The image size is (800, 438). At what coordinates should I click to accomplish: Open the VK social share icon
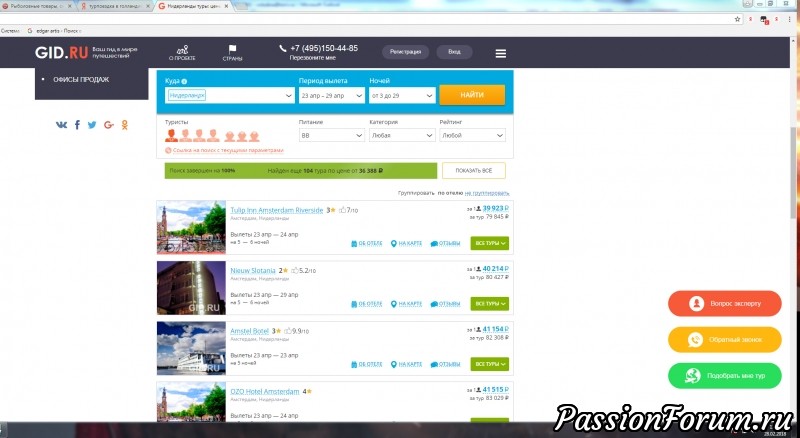pos(62,125)
